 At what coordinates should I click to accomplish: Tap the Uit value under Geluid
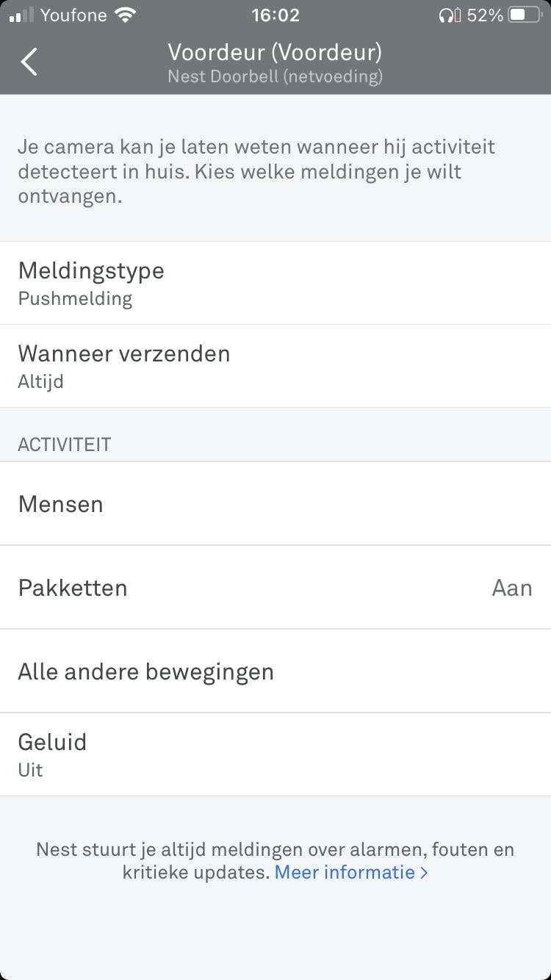[31, 770]
